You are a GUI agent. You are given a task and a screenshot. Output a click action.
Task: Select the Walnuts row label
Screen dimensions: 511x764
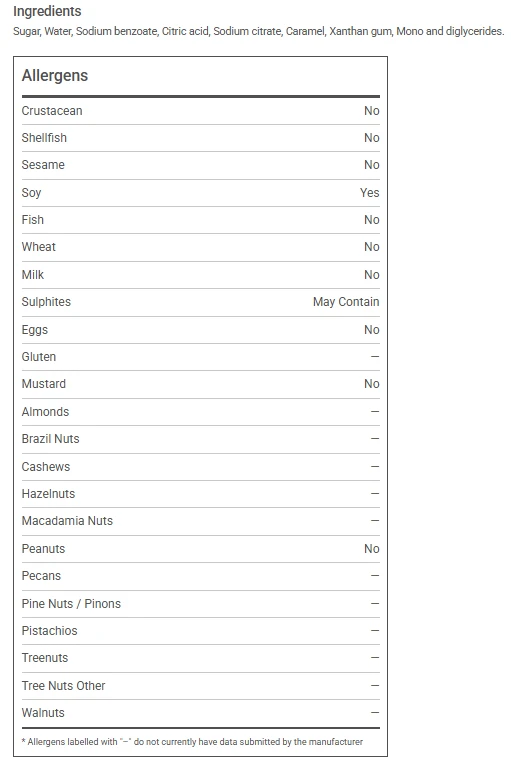pos(43,713)
